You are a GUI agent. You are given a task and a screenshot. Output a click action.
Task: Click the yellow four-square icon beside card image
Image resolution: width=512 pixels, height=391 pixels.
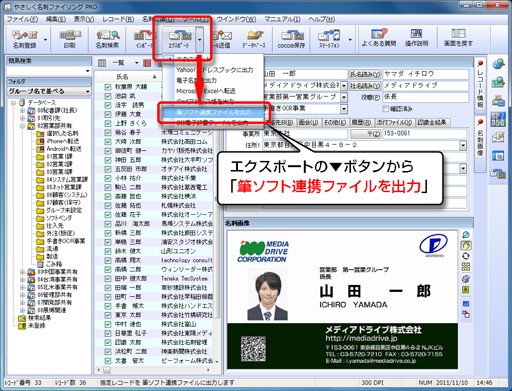click(x=466, y=267)
